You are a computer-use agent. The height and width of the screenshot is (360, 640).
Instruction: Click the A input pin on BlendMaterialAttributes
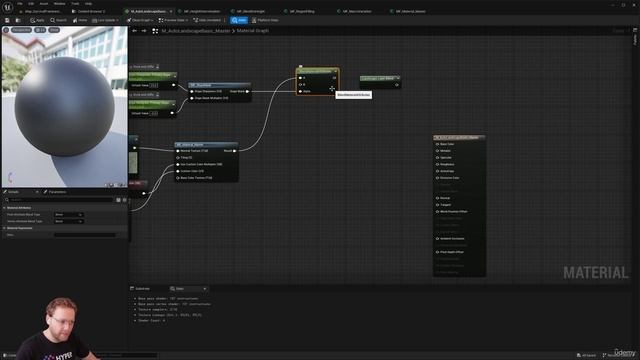tap(300, 78)
